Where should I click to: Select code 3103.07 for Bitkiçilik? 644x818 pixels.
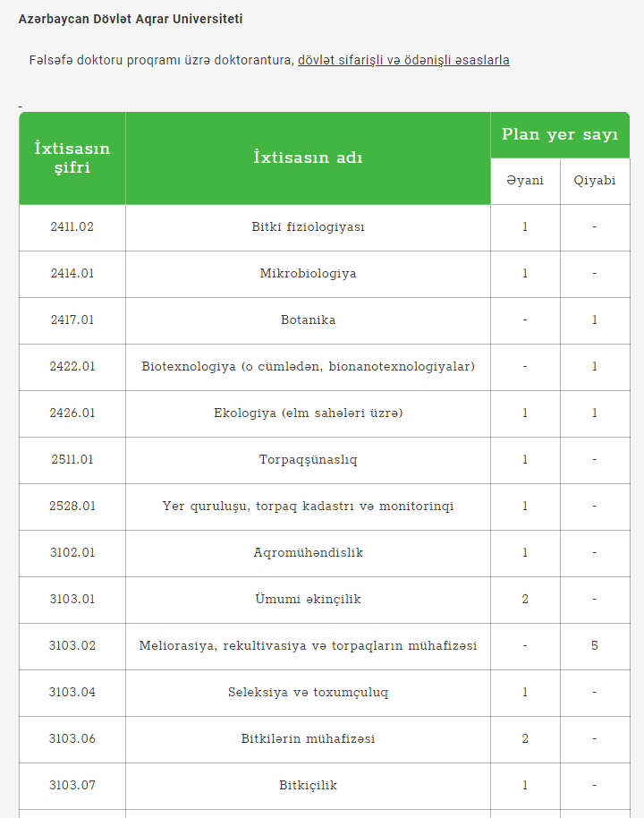click(72, 786)
